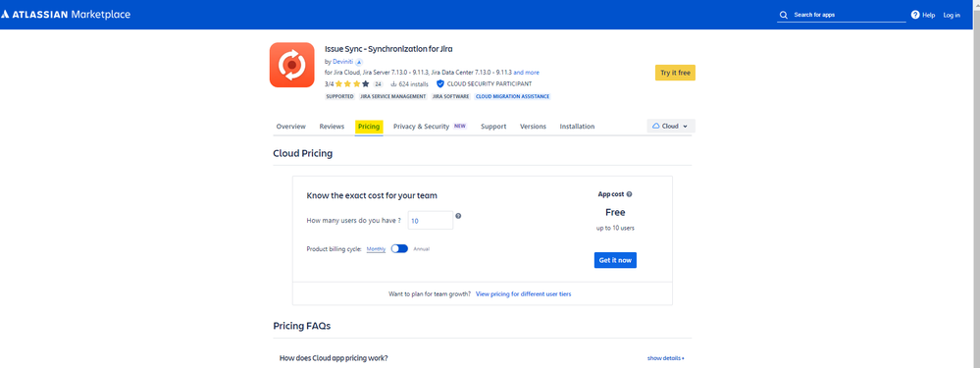Open the Help question mark icon
Viewport: 980px width, 368px height.
(915, 15)
